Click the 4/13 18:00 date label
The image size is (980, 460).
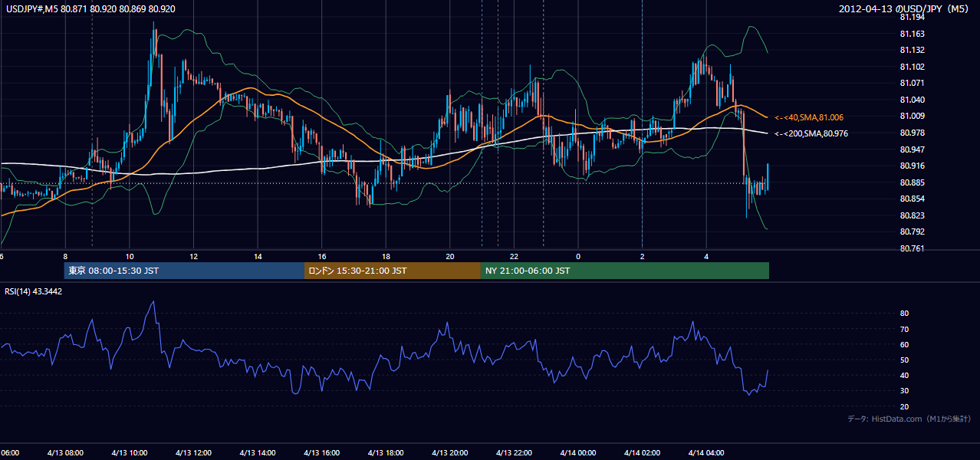point(386,453)
